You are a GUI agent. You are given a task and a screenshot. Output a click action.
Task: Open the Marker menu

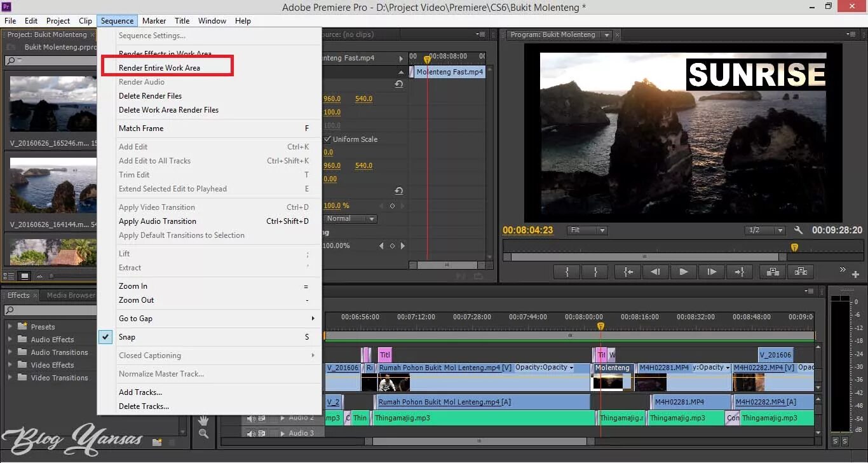[x=154, y=21]
